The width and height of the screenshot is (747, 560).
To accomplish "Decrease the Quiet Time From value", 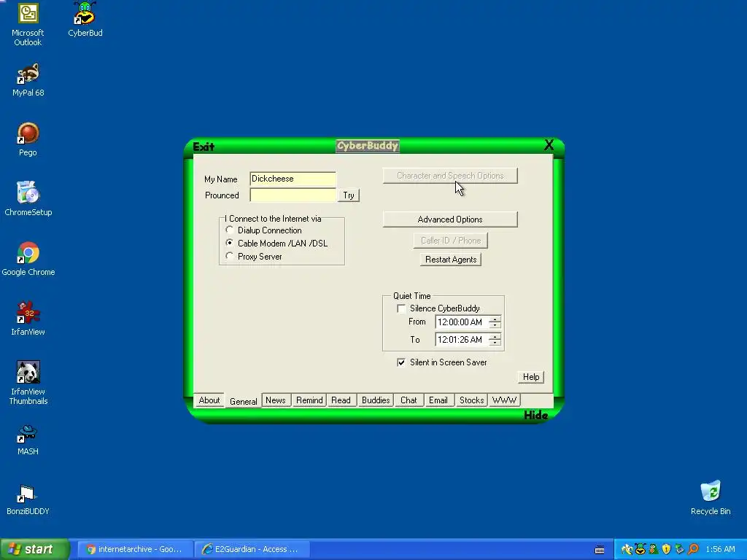I will tap(495, 325).
